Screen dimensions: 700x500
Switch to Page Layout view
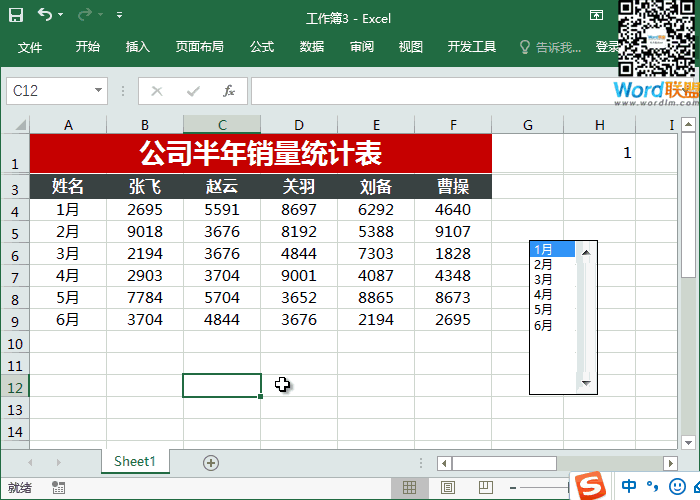(x=447, y=488)
